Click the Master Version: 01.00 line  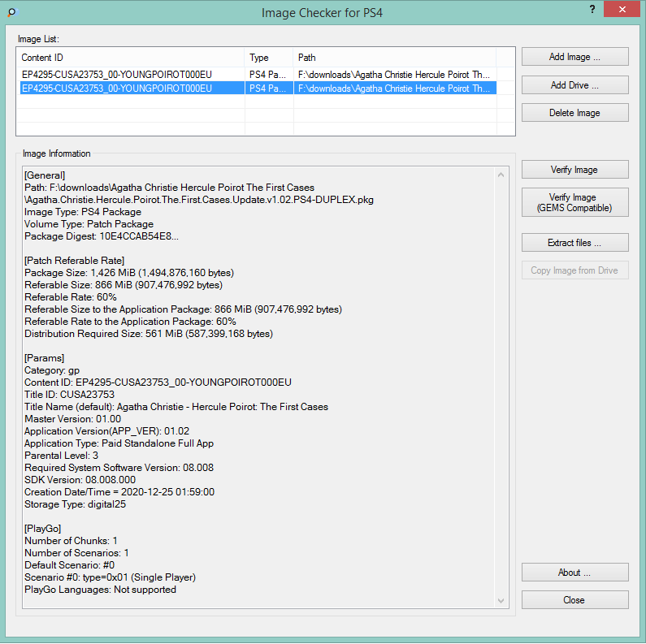(x=72, y=419)
